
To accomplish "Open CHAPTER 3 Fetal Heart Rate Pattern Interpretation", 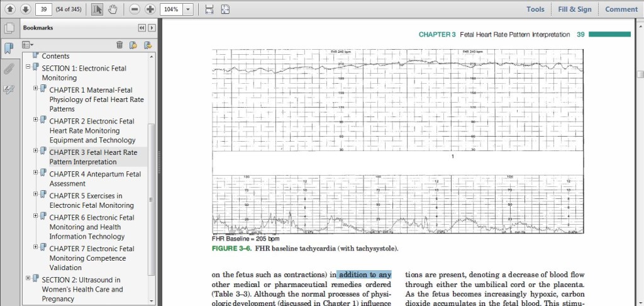I will (93, 157).
